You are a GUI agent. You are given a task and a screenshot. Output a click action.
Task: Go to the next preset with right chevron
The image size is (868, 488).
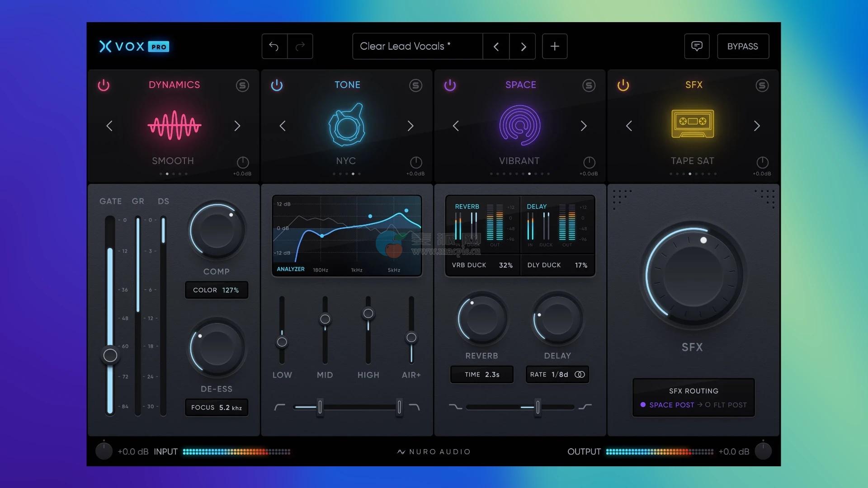click(x=523, y=46)
